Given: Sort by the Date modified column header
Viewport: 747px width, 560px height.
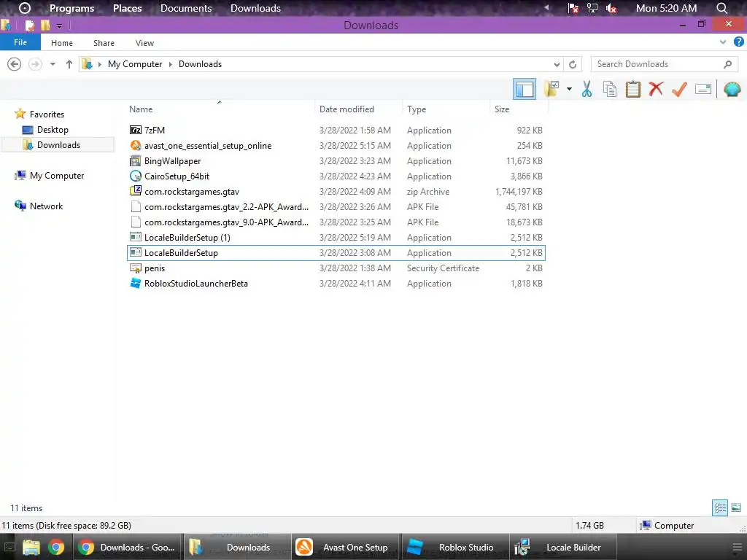Looking at the screenshot, I should click(x=347, y=109).
